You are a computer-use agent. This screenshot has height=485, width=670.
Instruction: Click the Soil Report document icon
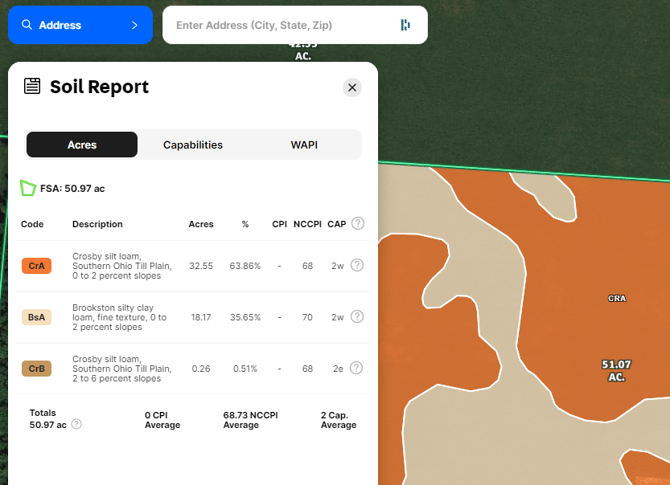[x=32, y=87]
